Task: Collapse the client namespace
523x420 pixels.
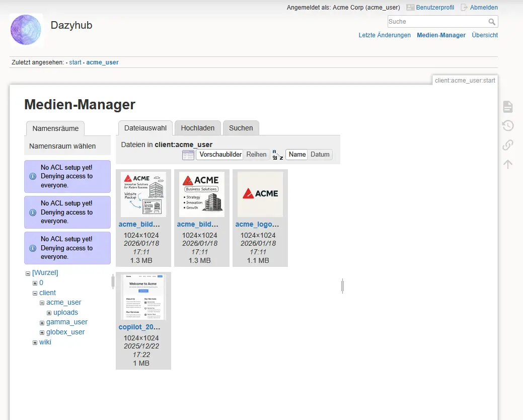Action: [x=35, y=293]
